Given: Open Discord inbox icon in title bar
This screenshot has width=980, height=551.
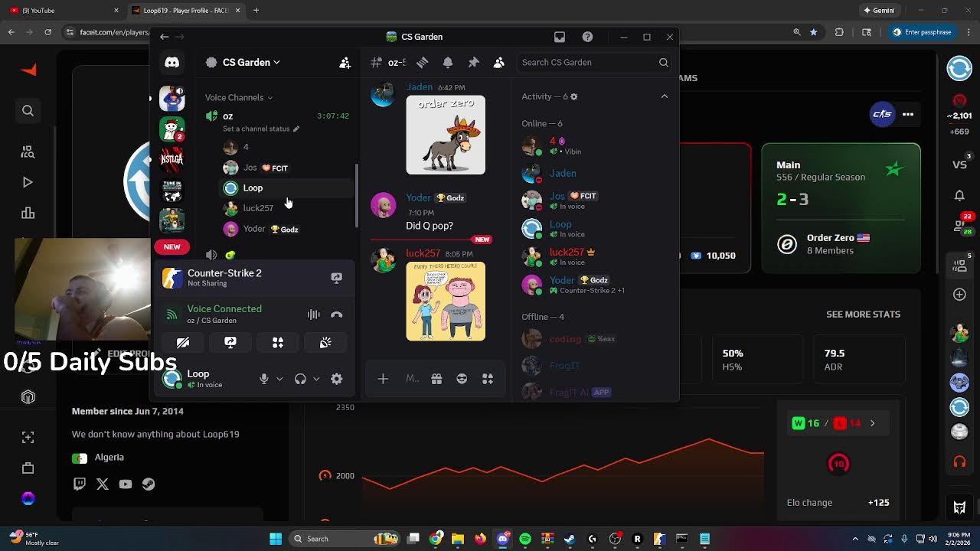Looking at the screenshot, I should click(560, 37).
